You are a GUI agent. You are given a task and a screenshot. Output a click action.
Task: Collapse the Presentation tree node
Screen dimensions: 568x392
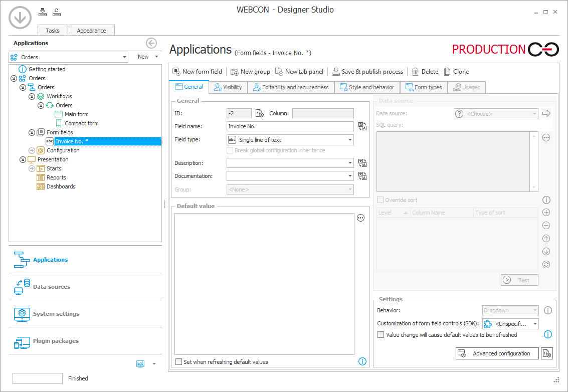[x=23, y=159]
